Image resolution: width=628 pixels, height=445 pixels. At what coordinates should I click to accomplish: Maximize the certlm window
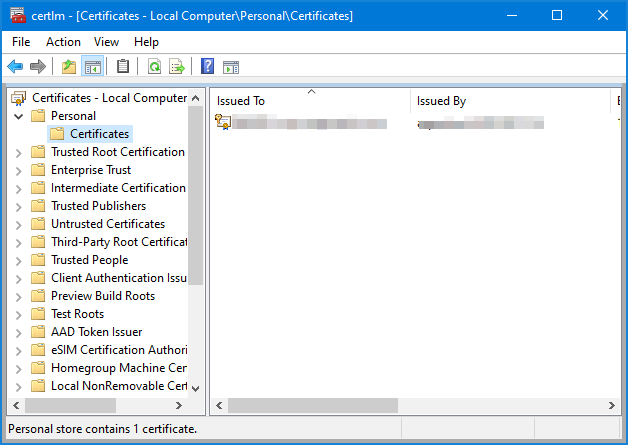557,15
